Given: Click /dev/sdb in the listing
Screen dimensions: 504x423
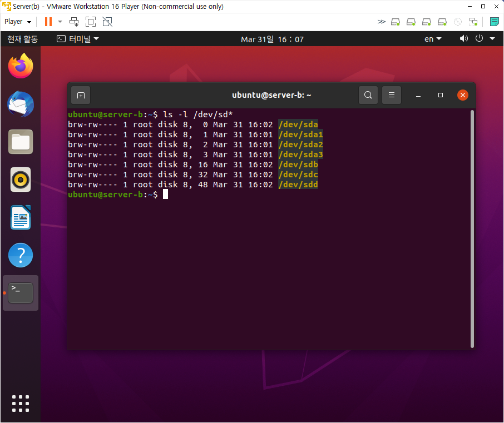Looking at the screenshot, I should (298, 165).
